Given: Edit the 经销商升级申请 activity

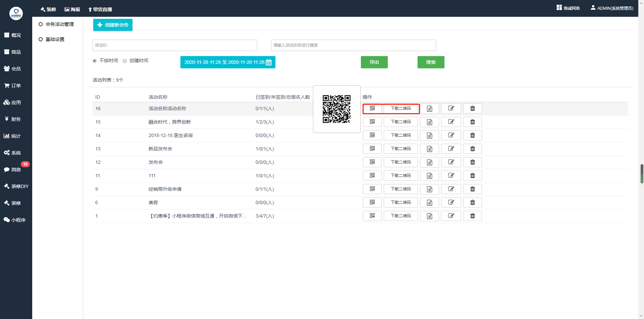Looking at the screenshot, I should coord(451,189).
